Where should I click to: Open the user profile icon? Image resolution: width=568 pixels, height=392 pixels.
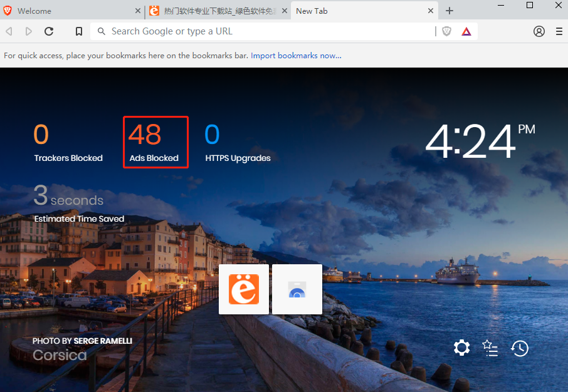[539, 31]
